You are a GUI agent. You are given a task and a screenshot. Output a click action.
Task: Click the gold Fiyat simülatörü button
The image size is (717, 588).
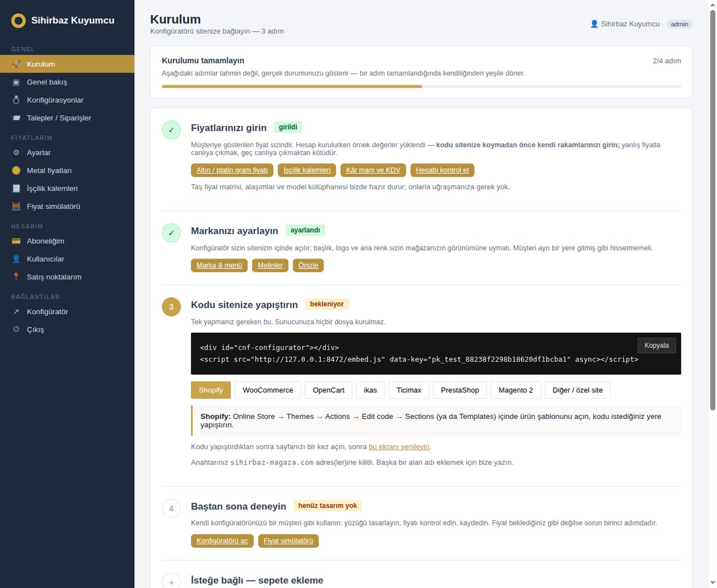click(288, 541)
